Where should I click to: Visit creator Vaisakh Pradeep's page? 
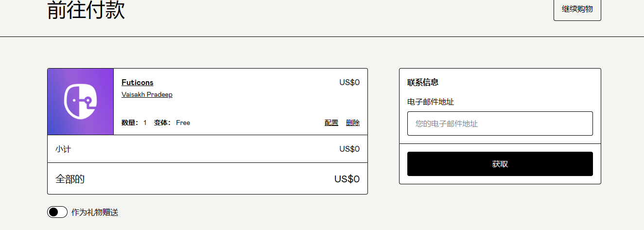point(147,94)
